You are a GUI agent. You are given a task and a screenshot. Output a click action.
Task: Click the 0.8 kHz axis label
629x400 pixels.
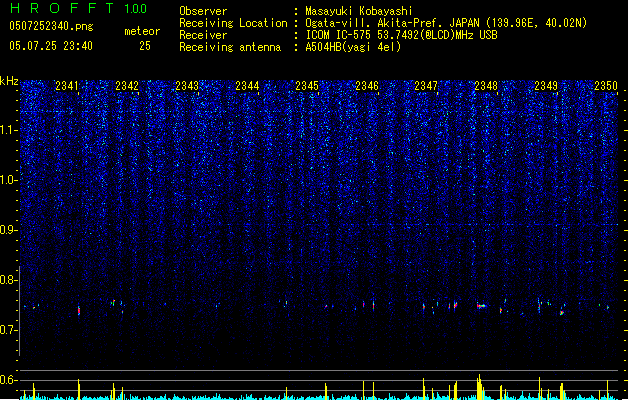tap(9, 280)
